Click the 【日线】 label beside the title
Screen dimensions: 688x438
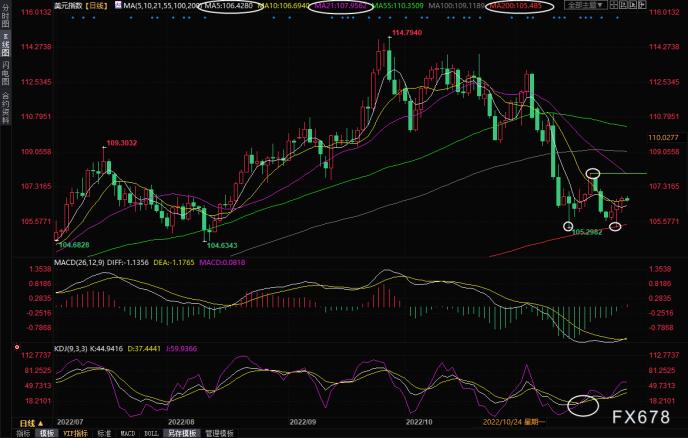(x=97, y=6)
